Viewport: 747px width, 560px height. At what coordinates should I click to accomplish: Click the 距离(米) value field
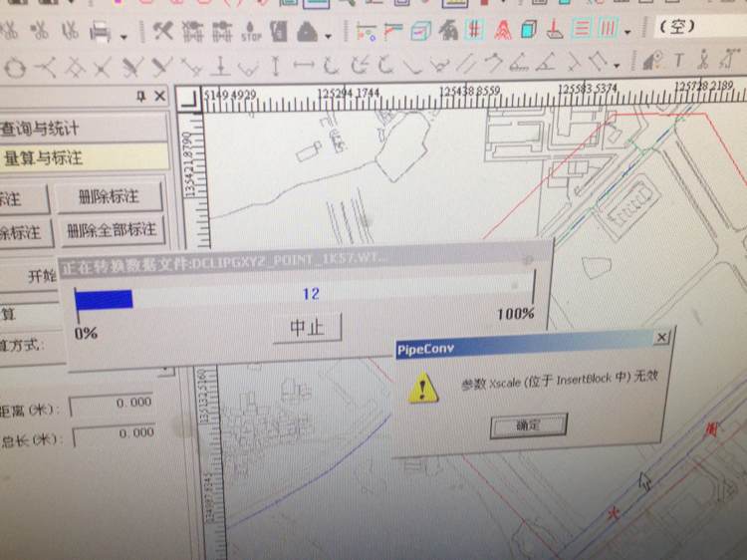[113, 405]
